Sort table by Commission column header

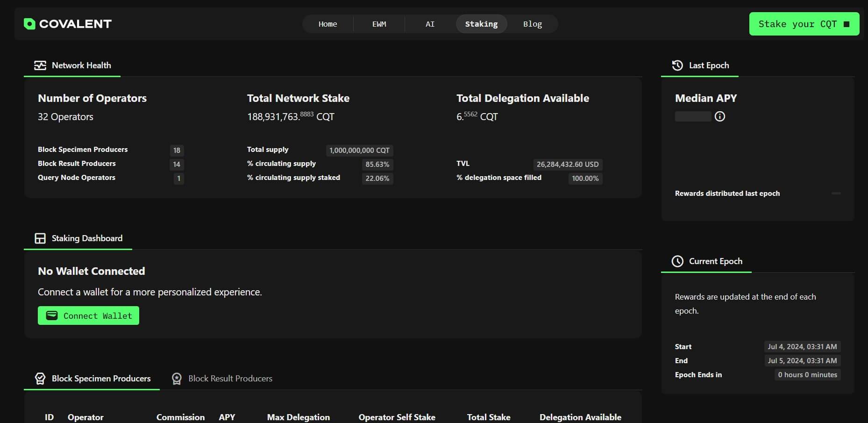pyautogui.click(x=180, y=417)
